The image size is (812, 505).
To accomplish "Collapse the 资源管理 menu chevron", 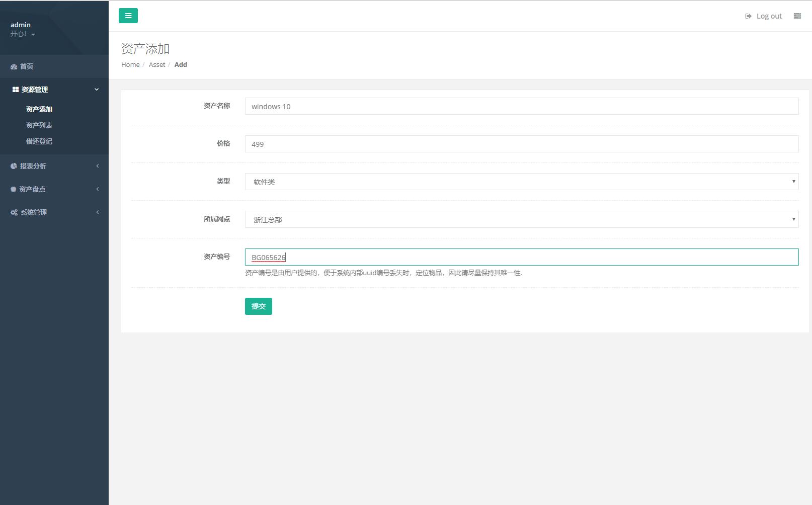I will tap(97, 90).
